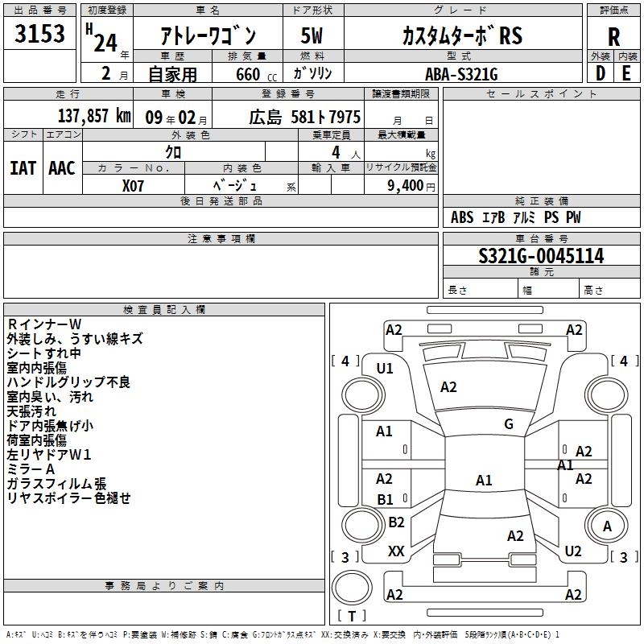Image resolution: width=644 pixels, height=644 pixels.
Task: Click the recycle deposit 9,400円
Action: (x=411, y=186)
